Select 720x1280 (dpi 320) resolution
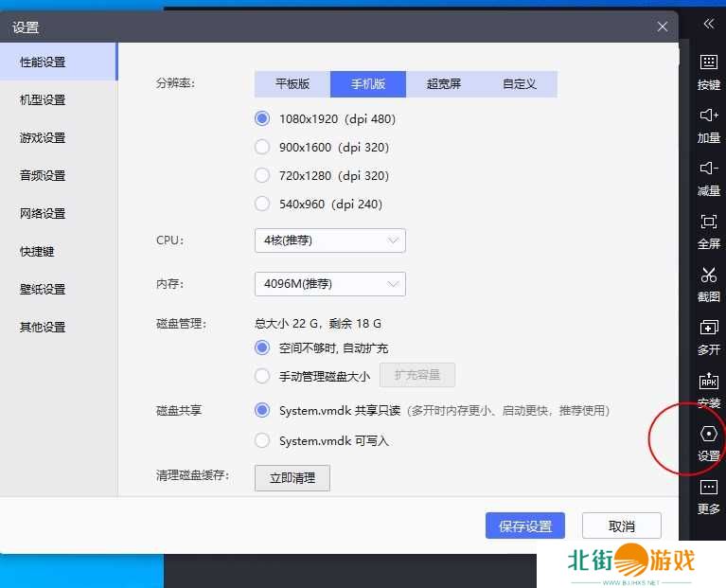726x588 pixels. [x=263, y=175]
